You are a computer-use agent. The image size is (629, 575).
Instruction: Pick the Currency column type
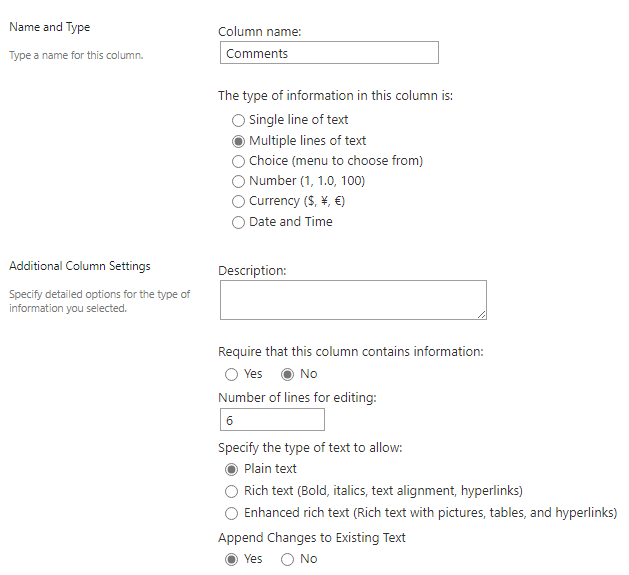point(238,201)
